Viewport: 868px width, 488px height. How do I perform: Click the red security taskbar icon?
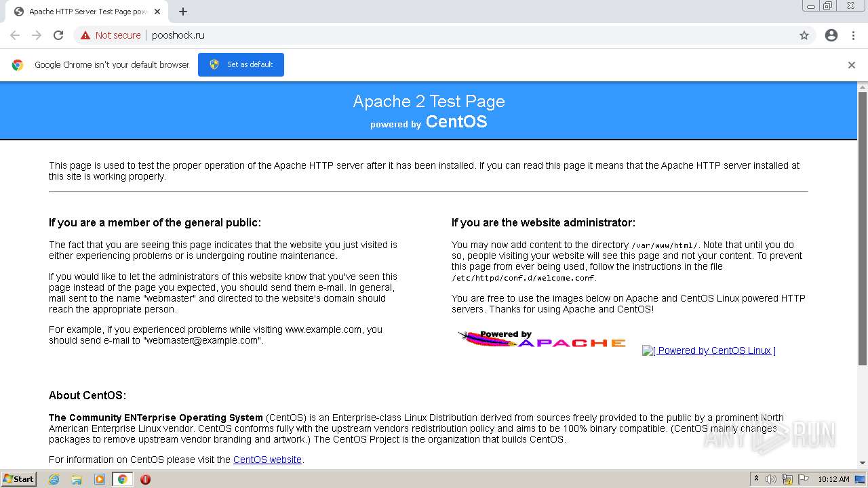tap(145, 479)
